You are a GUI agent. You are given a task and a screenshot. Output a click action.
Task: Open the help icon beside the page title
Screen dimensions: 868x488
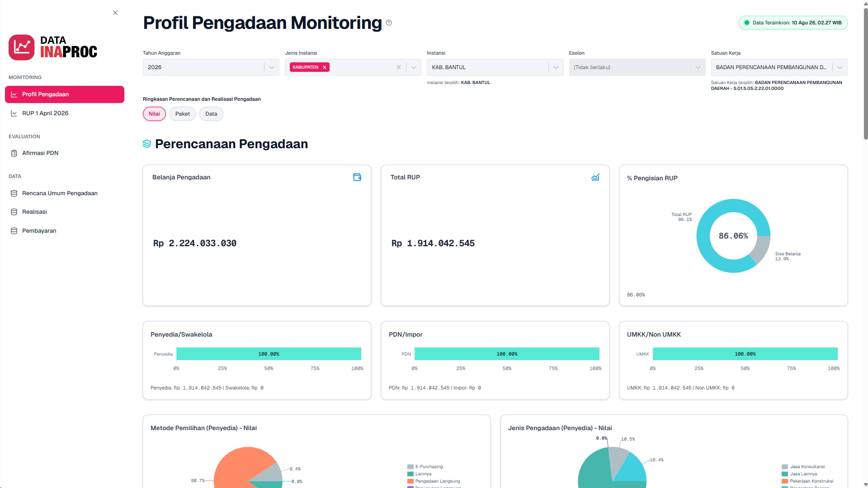click(389, 23)
